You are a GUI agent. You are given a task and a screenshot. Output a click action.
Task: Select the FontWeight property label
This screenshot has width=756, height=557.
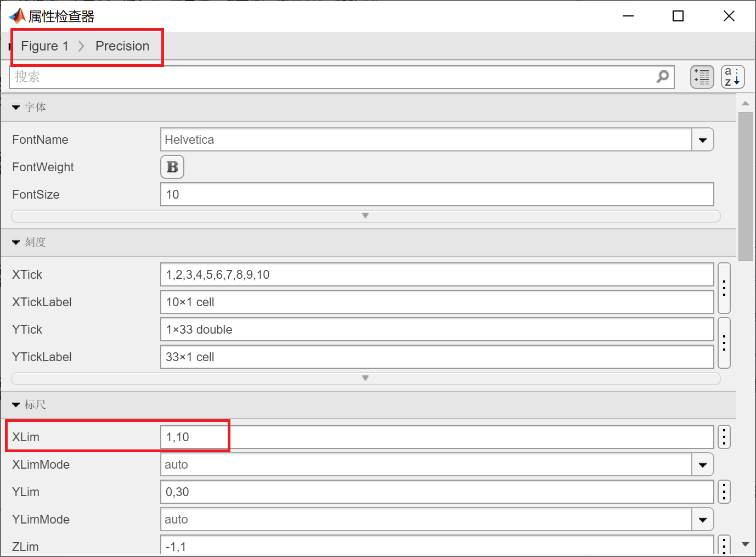43,167
